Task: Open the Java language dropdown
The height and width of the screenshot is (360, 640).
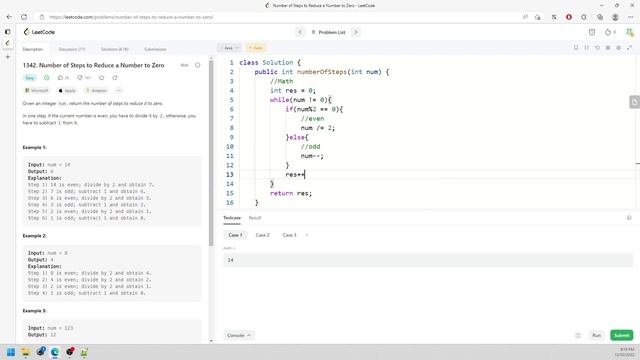Action: pos(229,48)
